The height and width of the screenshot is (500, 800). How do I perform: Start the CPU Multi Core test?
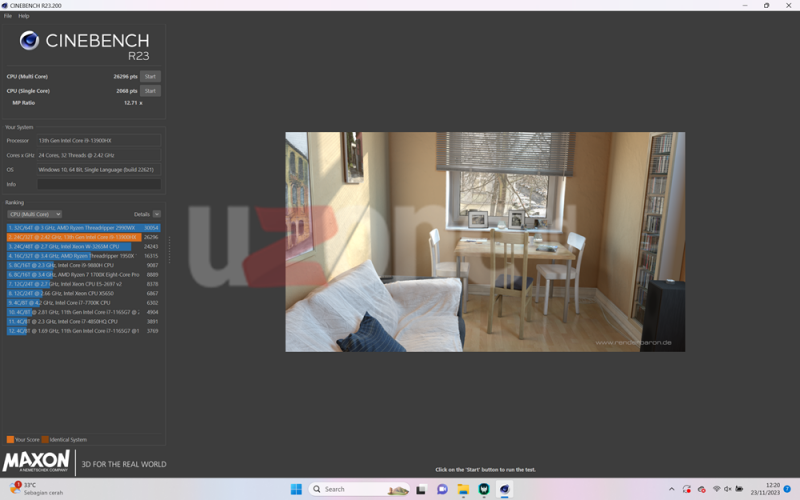click(150, 77)
